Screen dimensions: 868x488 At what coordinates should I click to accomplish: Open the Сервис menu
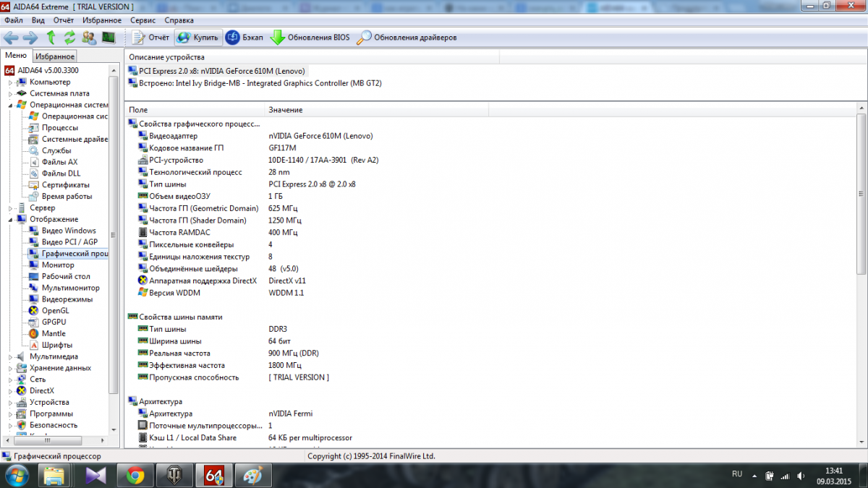[143, 20]
